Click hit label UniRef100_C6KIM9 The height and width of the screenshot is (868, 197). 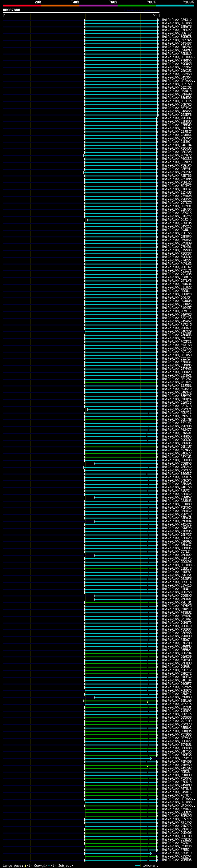pyautogui.click(x=177, y=419)
